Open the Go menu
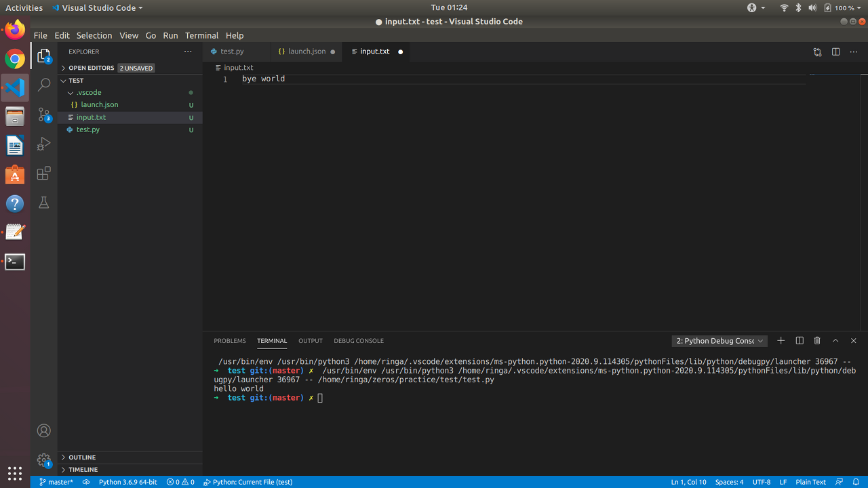This screenshot has height=488, width=868. pyautogui.click(x=151, y=35)
